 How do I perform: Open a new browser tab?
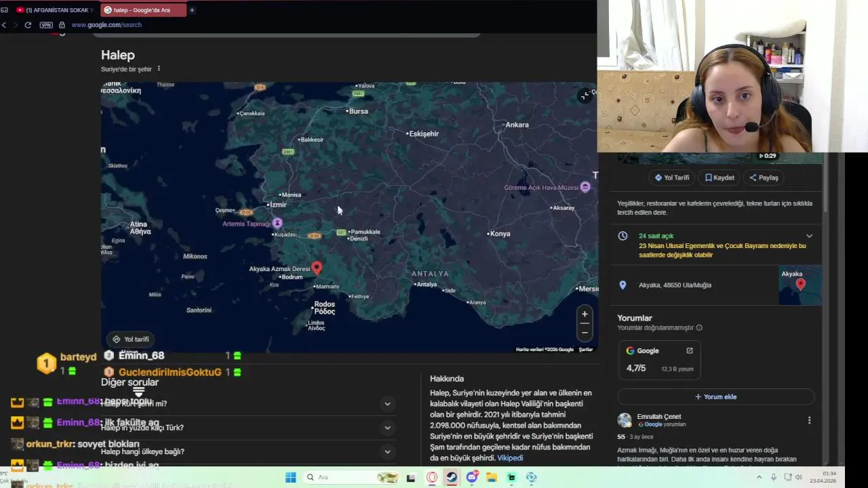(x=192, y=10)
